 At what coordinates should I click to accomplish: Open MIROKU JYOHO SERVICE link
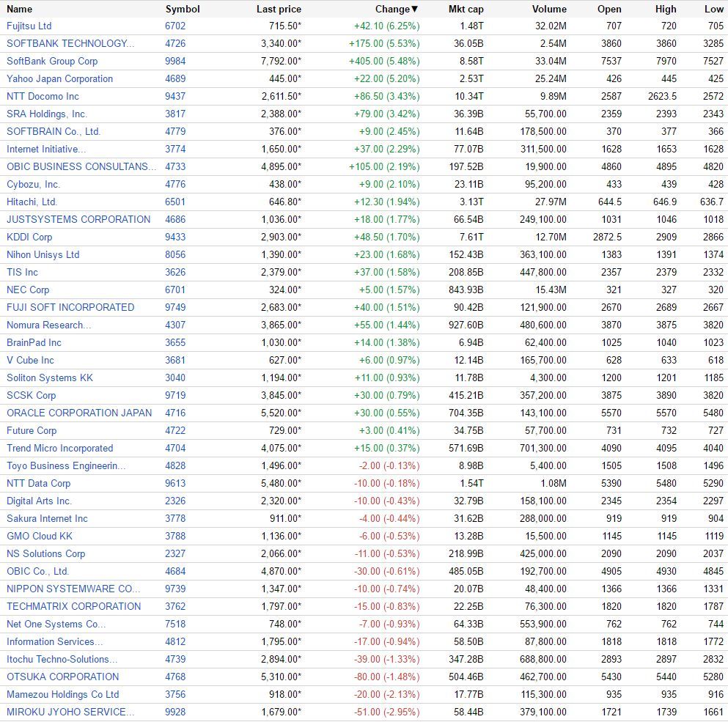[70, 712]
